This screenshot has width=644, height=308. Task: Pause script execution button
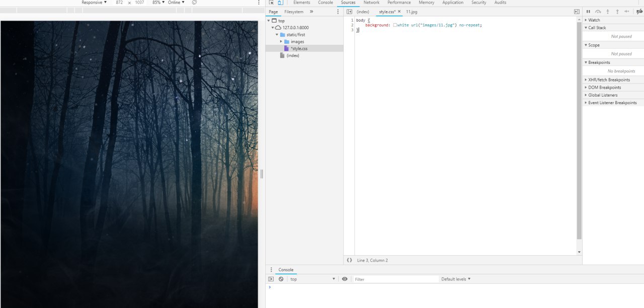point(588,12)
